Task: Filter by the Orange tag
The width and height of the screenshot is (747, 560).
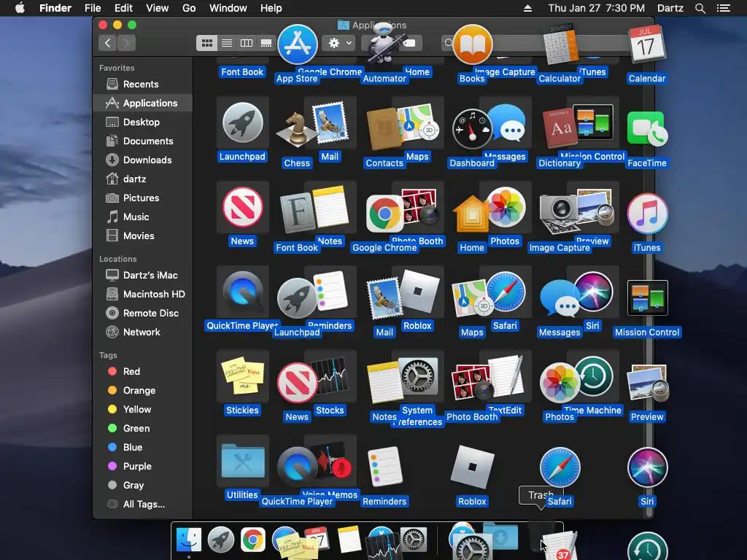Action: tap(143, 391)
